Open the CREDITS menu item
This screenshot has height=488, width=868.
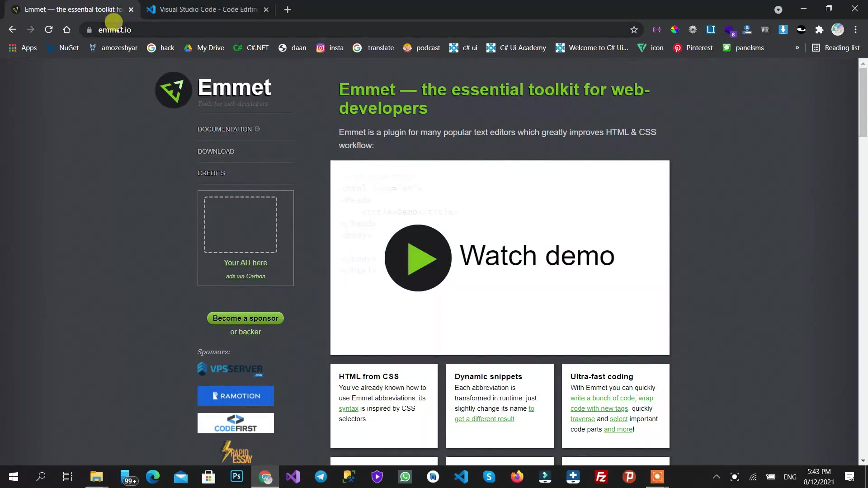(211, 173)
